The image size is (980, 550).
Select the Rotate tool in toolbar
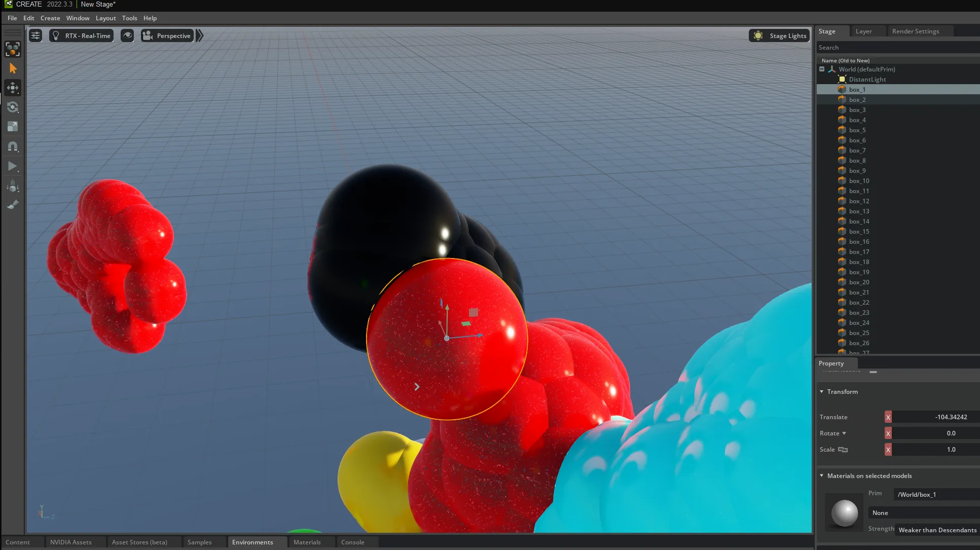pyautogui.click(x=13, y=107)
